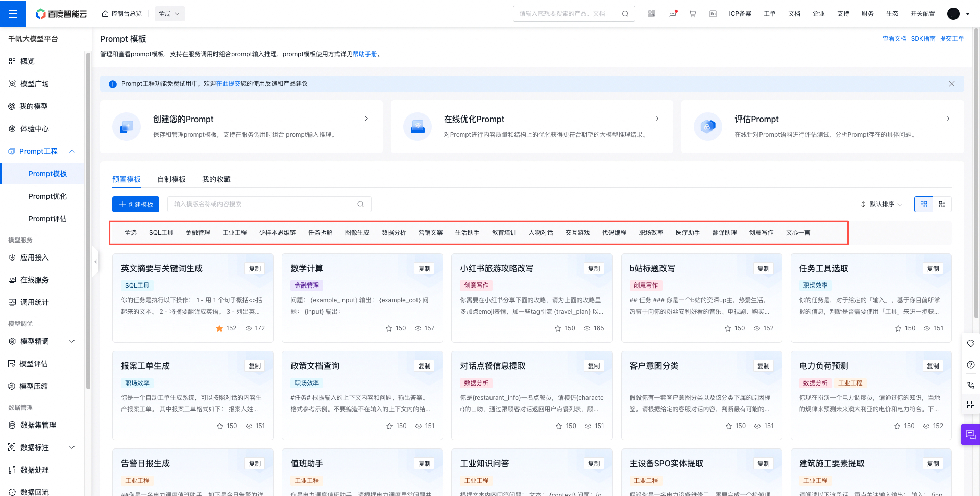Dismiss the Prompt工程 free trial notice banner
The width and height of the screenshot is (980, 496).
click(952, 84)
